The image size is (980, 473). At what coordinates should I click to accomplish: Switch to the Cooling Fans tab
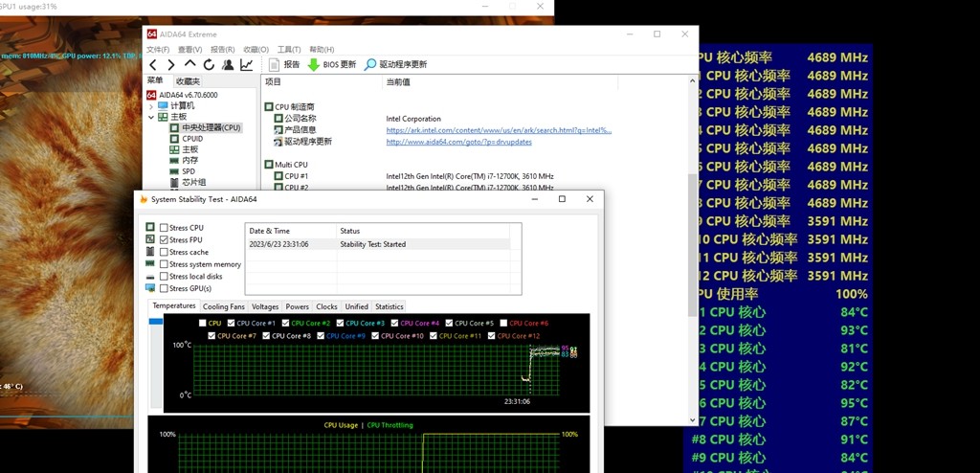coord(223,306)
